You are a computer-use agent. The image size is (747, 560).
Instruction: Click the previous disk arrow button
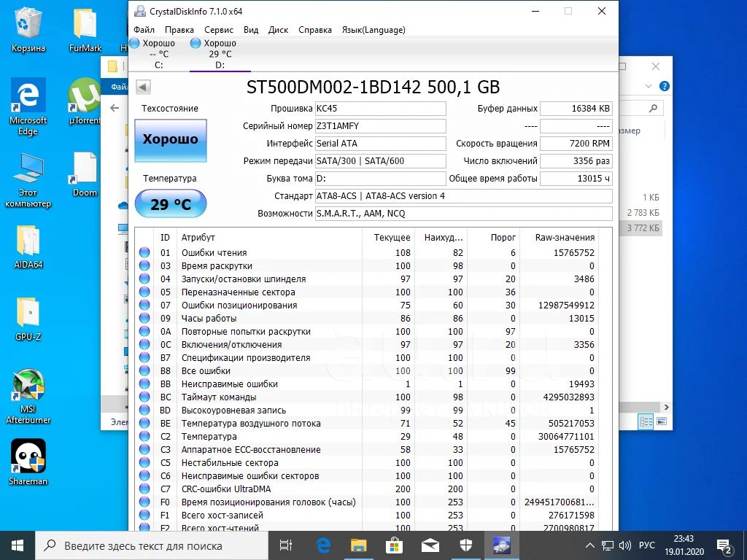[x=143, y=87]
